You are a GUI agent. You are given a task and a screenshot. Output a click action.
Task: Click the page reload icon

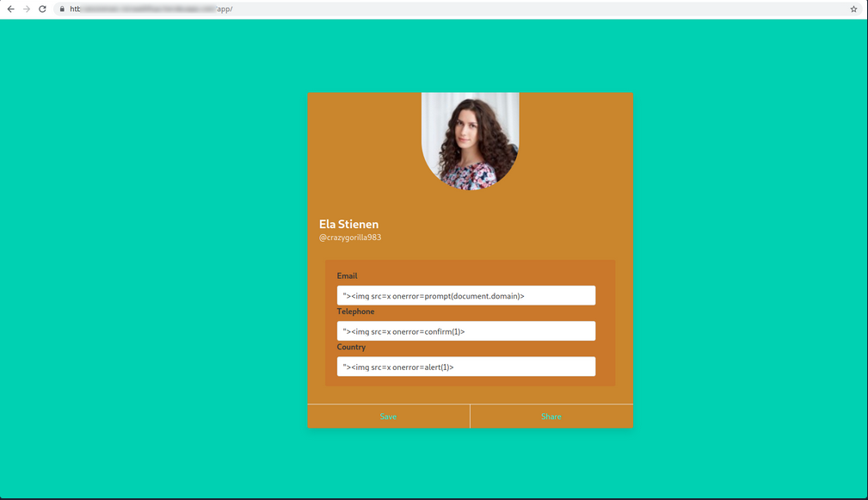click(x=41, y=9)
